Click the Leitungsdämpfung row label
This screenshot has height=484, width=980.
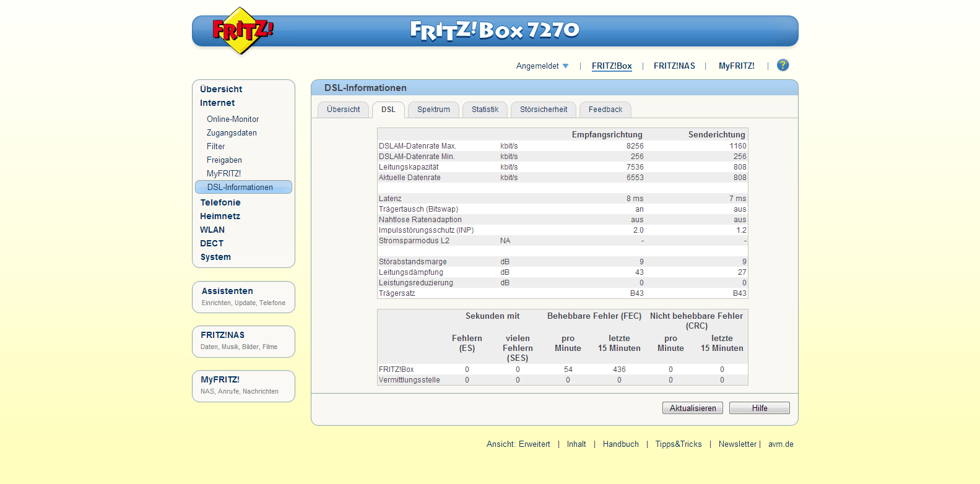(x=411, y=272)
